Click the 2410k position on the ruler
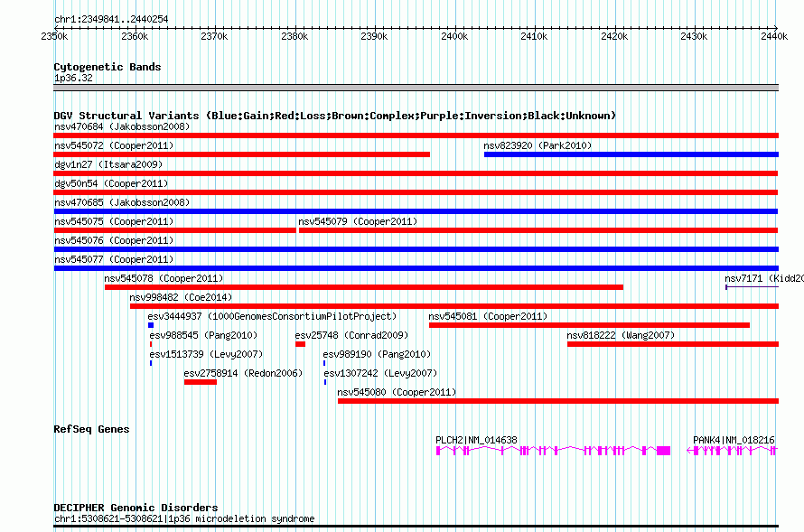This screenshot has height=532, width=804. click(534, 36)
